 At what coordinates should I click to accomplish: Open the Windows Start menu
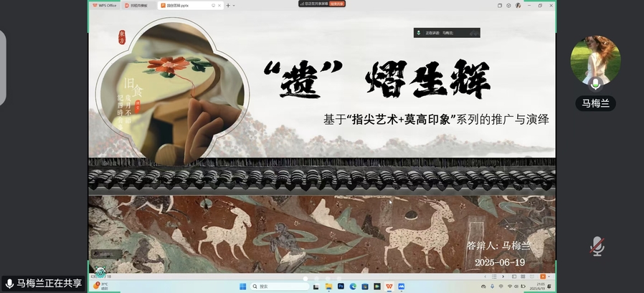point(242,287)
